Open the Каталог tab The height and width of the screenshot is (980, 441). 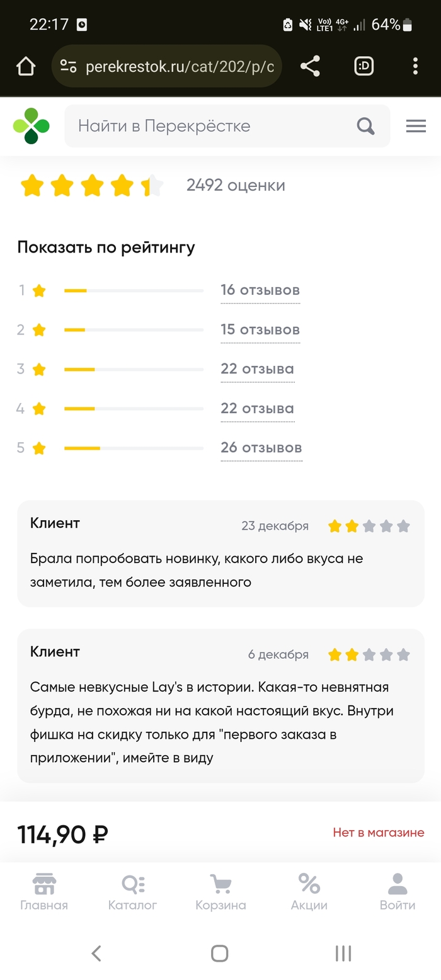tap(132, 891)
